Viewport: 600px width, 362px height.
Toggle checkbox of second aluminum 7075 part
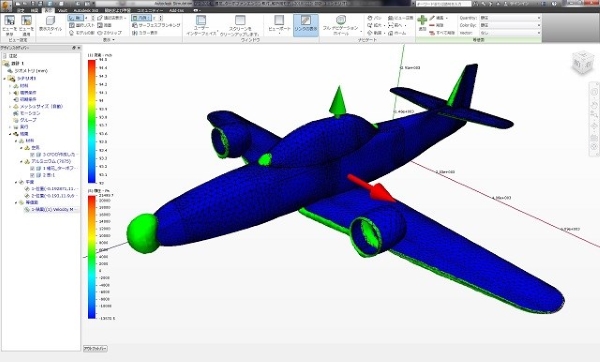point(33,175)
